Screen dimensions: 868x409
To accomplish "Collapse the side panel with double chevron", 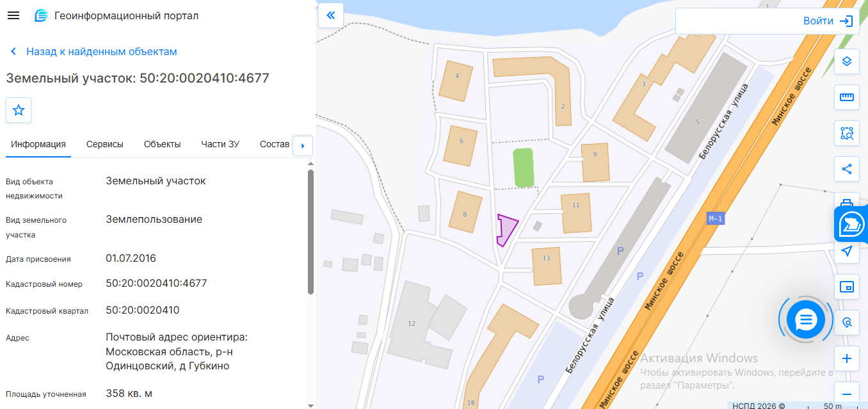I will [331, 15].
